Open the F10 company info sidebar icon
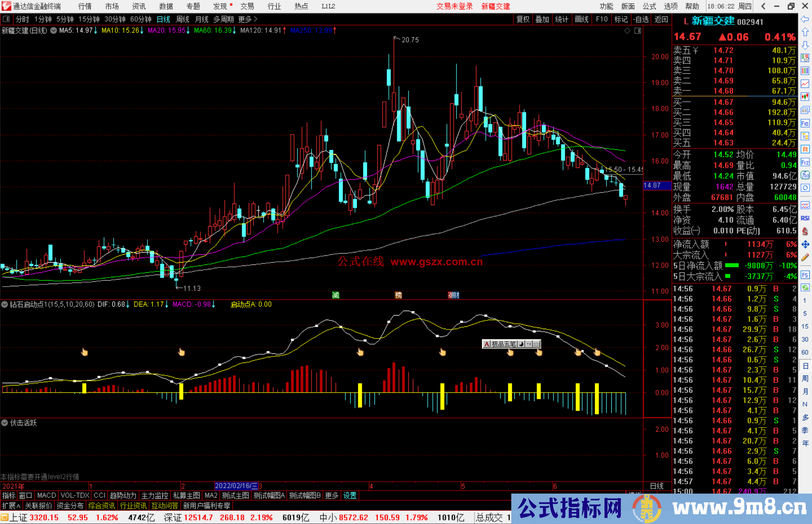Screen dimensions: 812x524 click(805, 123)
